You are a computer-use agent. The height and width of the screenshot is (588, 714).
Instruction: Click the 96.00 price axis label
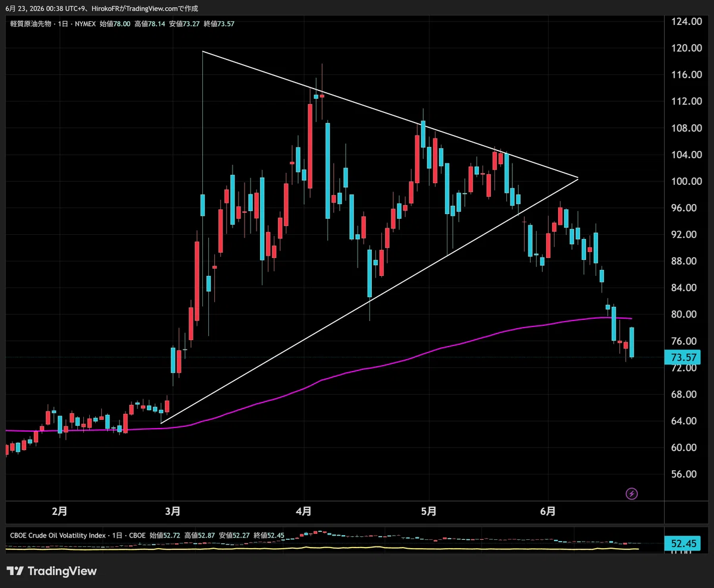[x=682, y=208]
